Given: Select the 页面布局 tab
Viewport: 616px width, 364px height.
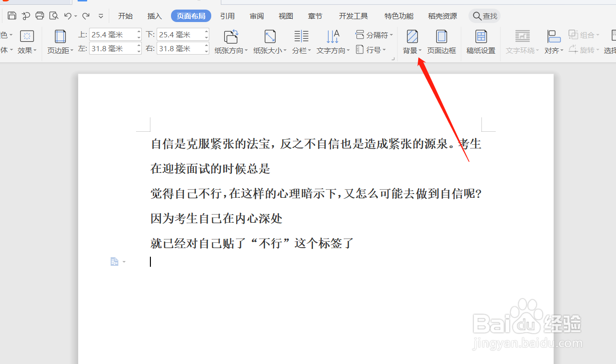Looking at the screenshot, I should pyautogui.click(x=191, y=16).
